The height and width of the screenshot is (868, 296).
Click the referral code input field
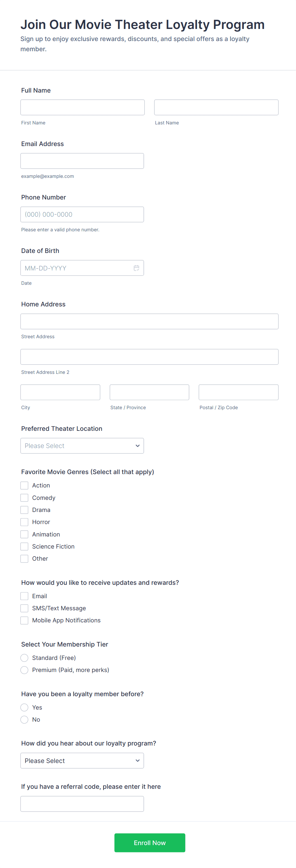(82, 804)
